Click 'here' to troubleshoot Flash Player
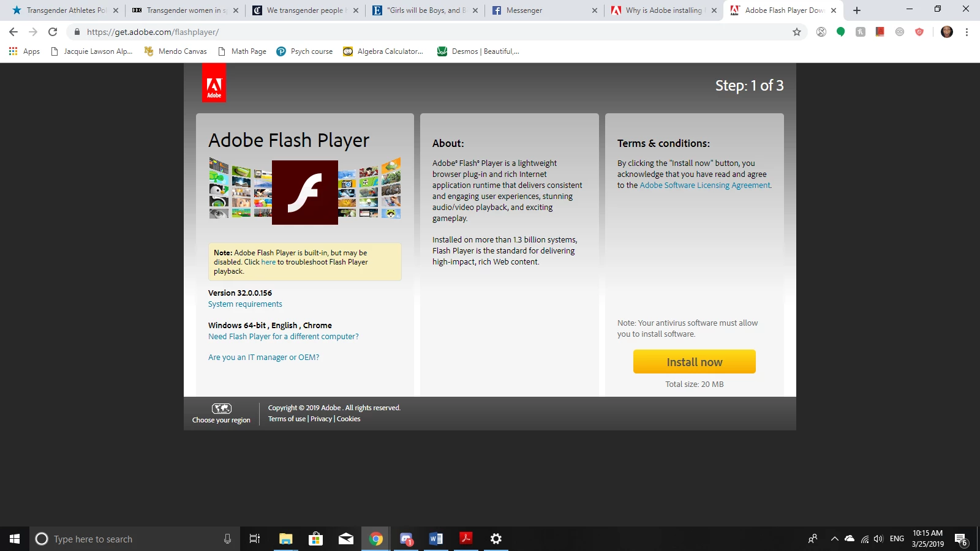The height and width of the screenshot is (551, 980). (268, 262)
